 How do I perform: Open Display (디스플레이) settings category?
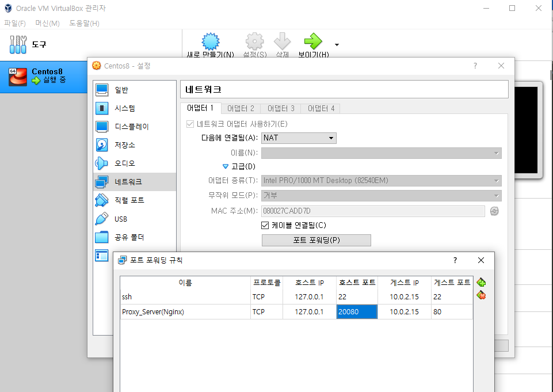[135, 127]
